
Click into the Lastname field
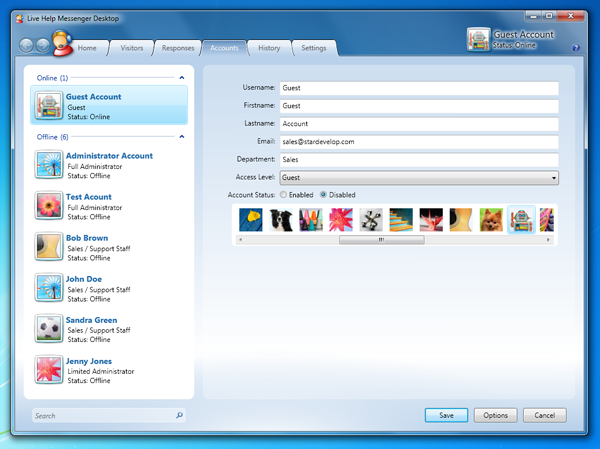419,124
